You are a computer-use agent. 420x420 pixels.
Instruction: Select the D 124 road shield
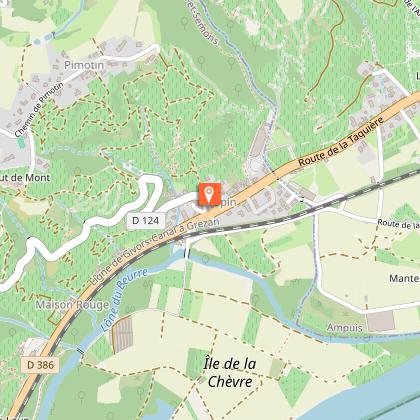pos(146,221)
